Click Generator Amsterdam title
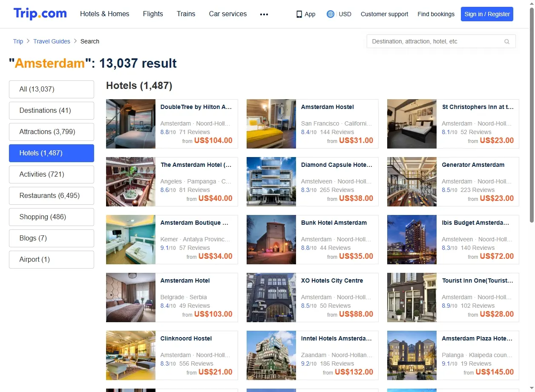Image resolution: width=535 pixels, height=392 pixels. [x=473, y=165]
